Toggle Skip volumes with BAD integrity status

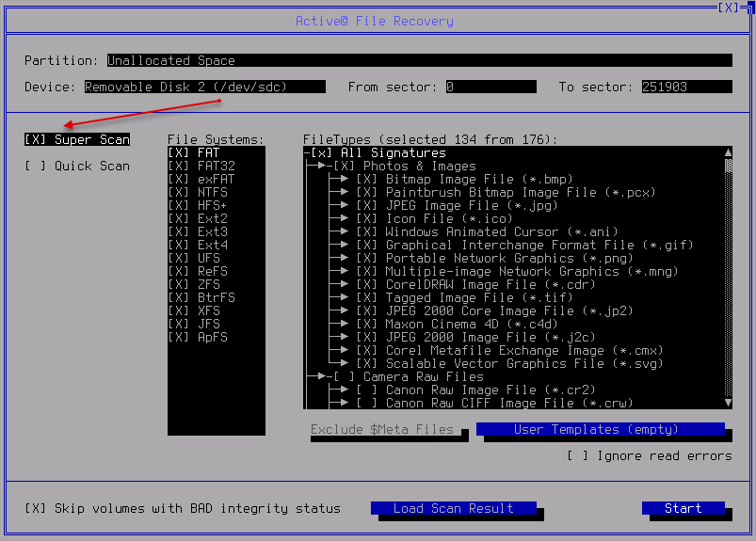click(x=183, y=509)
